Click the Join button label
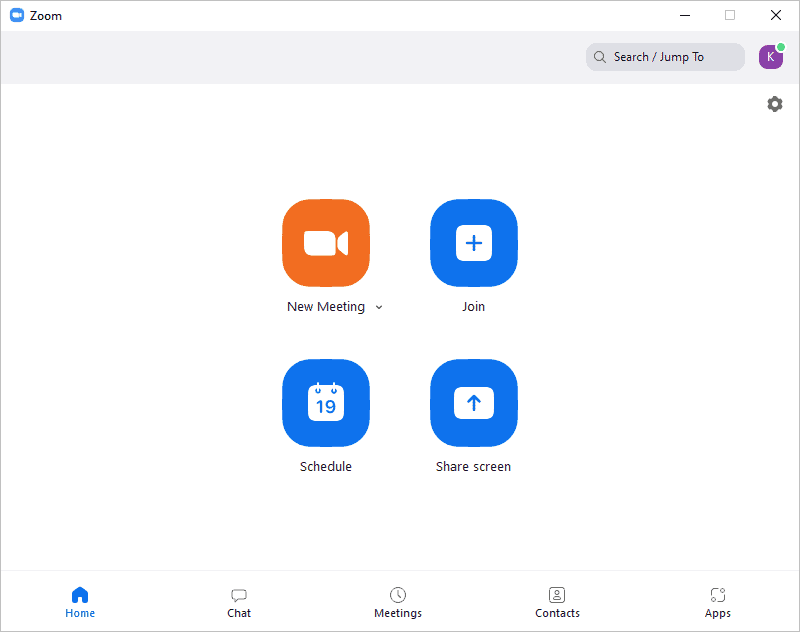Image resolution: width=800 pixels, height=632 pixels. click(x=473, y=306)
